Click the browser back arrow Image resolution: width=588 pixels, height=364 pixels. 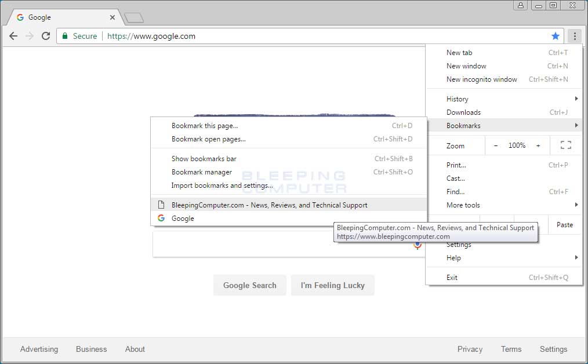[x=13, y=36]
